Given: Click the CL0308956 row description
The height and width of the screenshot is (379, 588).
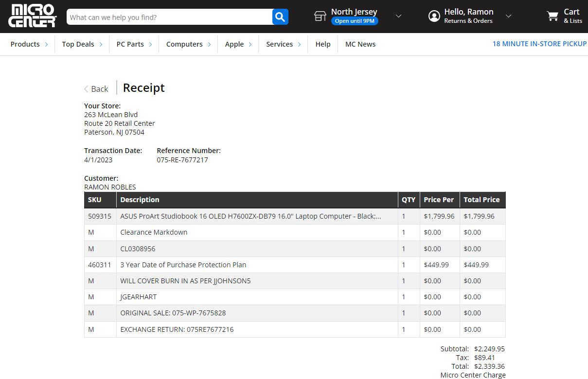Looking at the screenshot, I should point(138,249).
